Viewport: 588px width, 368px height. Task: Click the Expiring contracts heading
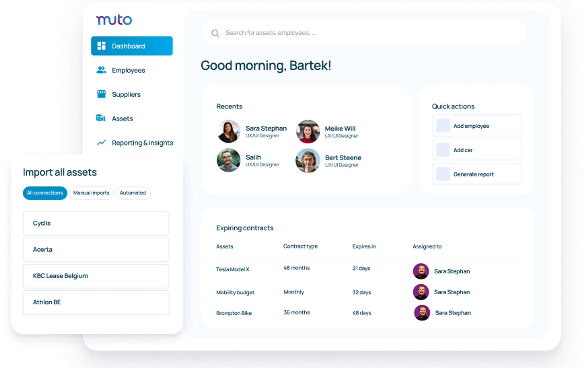[x=245, y=228]
